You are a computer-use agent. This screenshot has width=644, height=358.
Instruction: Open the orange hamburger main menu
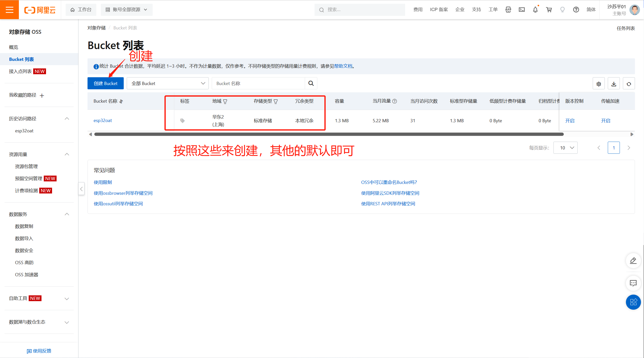pos(9,10)
